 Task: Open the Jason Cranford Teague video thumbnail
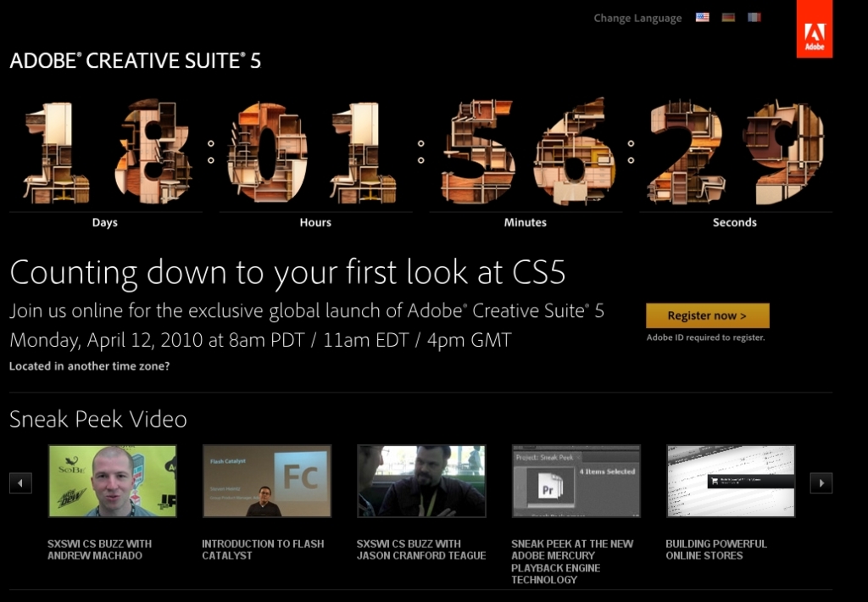421,481
